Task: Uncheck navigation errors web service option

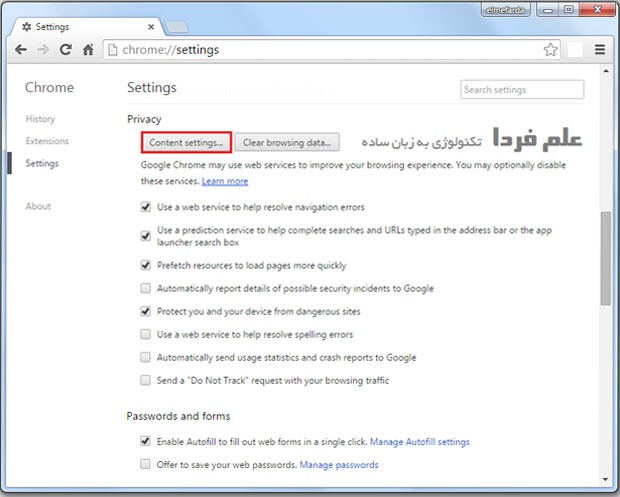Action: [146, 208]
